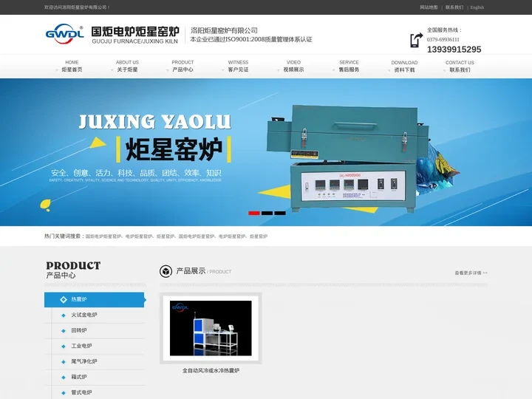This screenshot has width=532, height=399.
Task: Click the 0379-69936111 phone number
Action: point(443,39)
